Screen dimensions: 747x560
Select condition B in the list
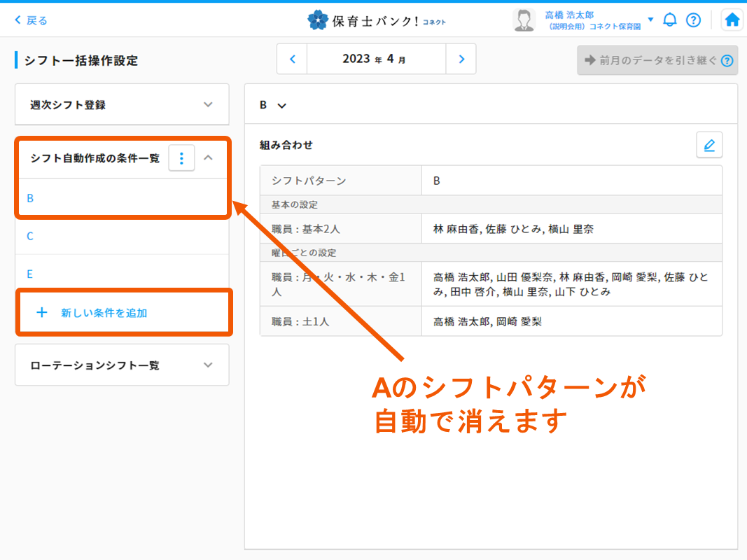coord(30,198)
